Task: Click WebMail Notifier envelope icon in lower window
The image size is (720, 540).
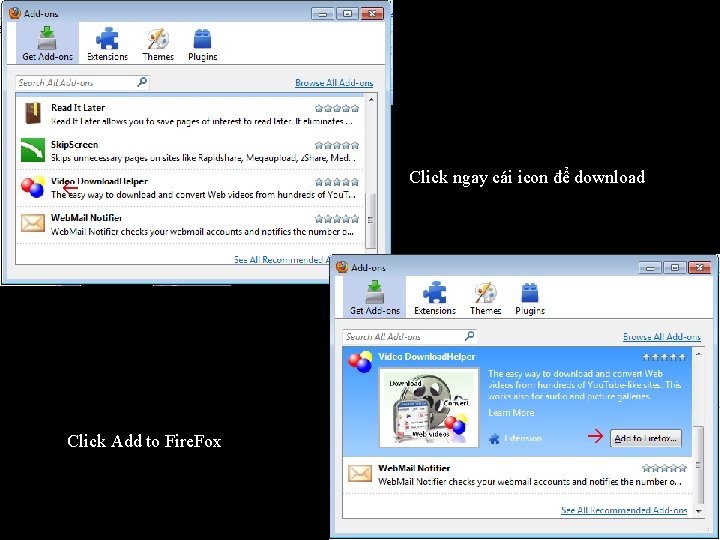Action: pyautogui.click(x=360, y=473)
